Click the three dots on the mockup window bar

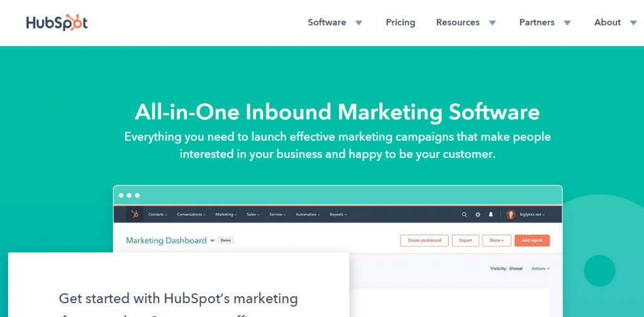(129, 195)
